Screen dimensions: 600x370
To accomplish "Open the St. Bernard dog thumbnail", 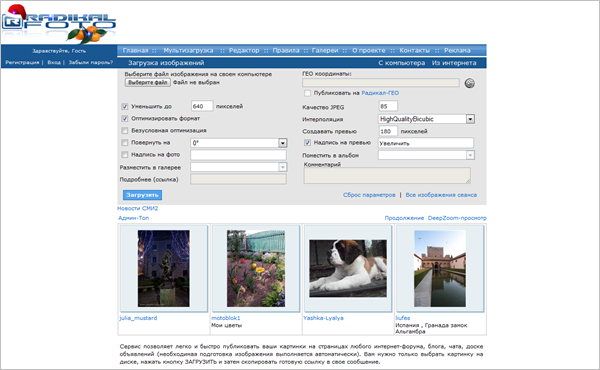I will [x=348, y=268].
